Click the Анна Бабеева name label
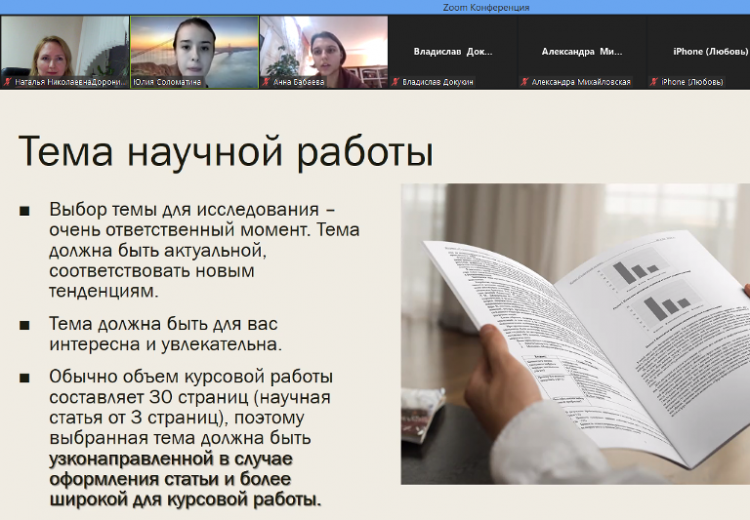 click(298, 82)
